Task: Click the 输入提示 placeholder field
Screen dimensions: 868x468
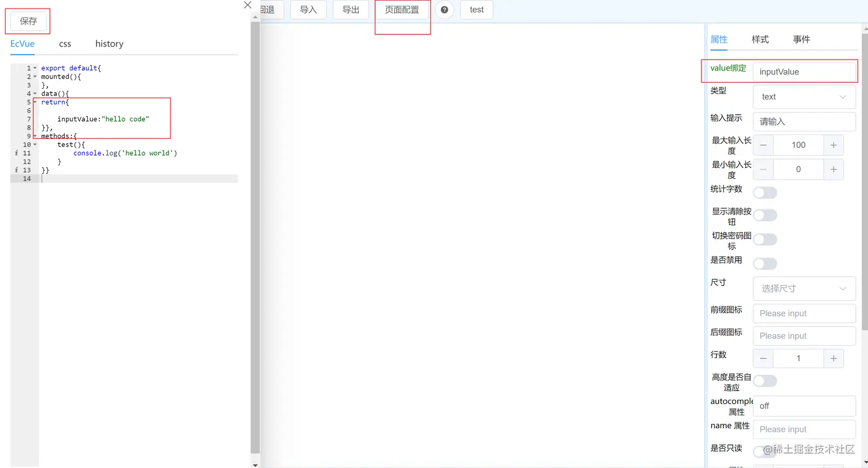Action: (804, 121)
